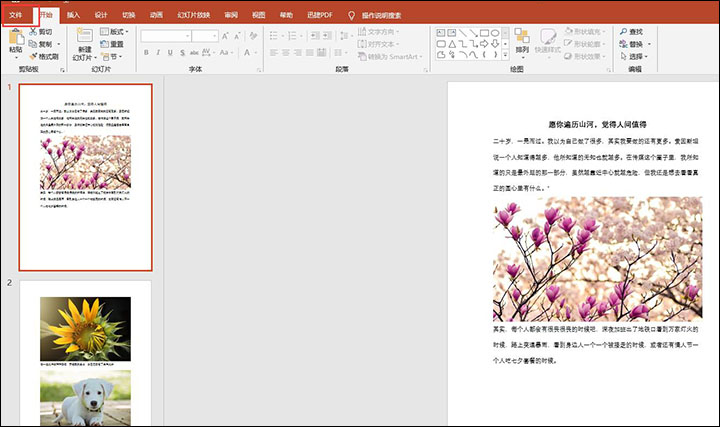The width and height of the screenshot is (720, 427).
Task: Open the 选择 (Select) dropdown in editing group
Action: pyautogui.click(x=636, y=57)
